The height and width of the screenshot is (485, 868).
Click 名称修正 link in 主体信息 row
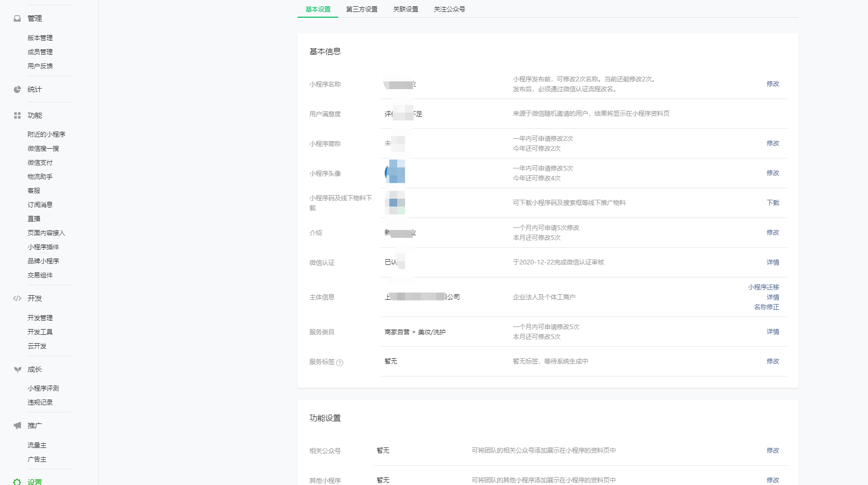pos(766,307)
